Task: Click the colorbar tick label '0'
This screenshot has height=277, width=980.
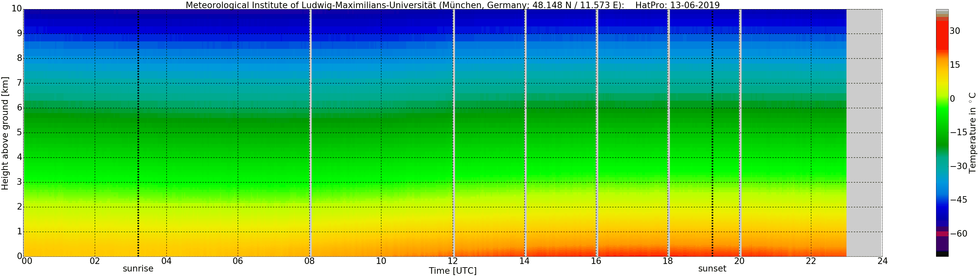Action: coord(953,98)
